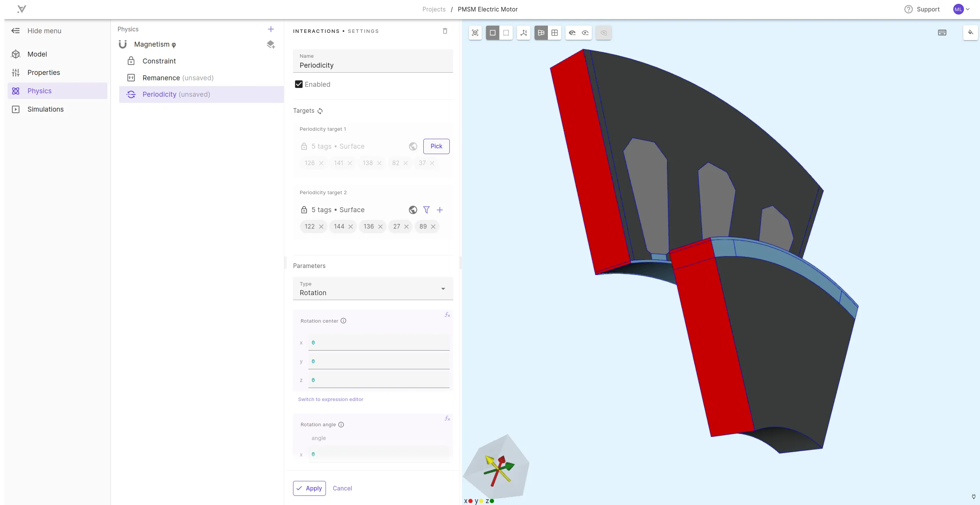Remove tag 144 from target 2
The image size is (980, 505).
[x=351, y=227]
